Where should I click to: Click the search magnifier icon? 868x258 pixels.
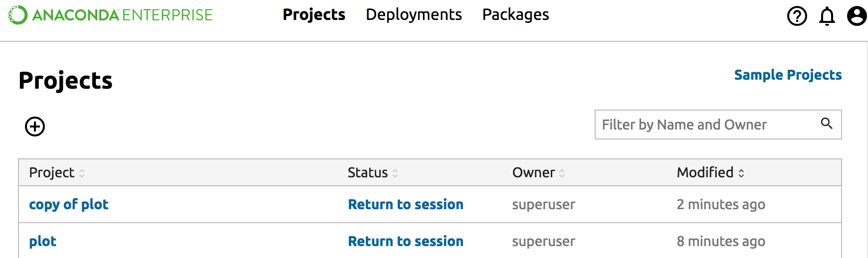(827, 124)
